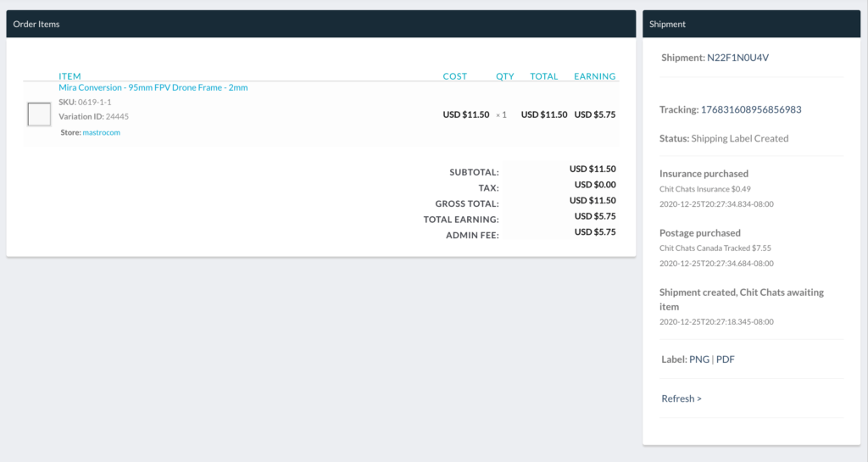Click the ADMIN FEE amount value

point(594,232)
